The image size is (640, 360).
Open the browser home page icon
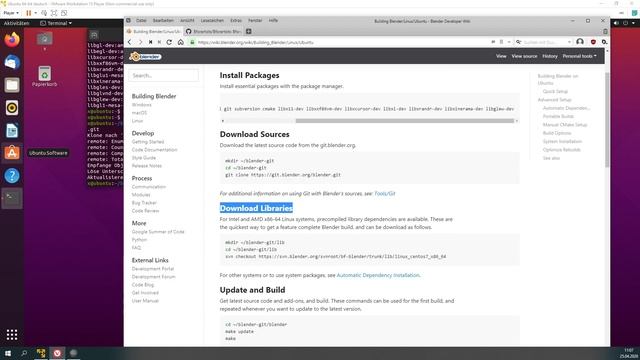(x=180, y=42)
